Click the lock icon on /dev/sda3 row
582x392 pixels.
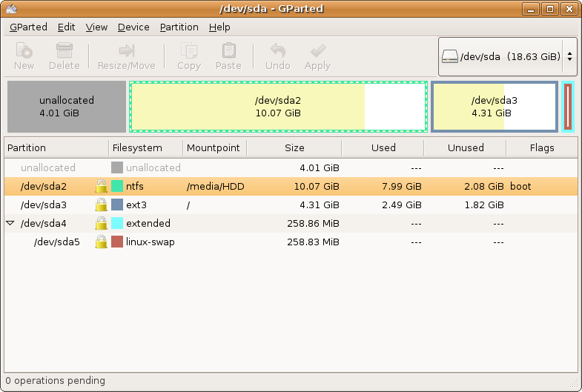[x=101, y=205]
